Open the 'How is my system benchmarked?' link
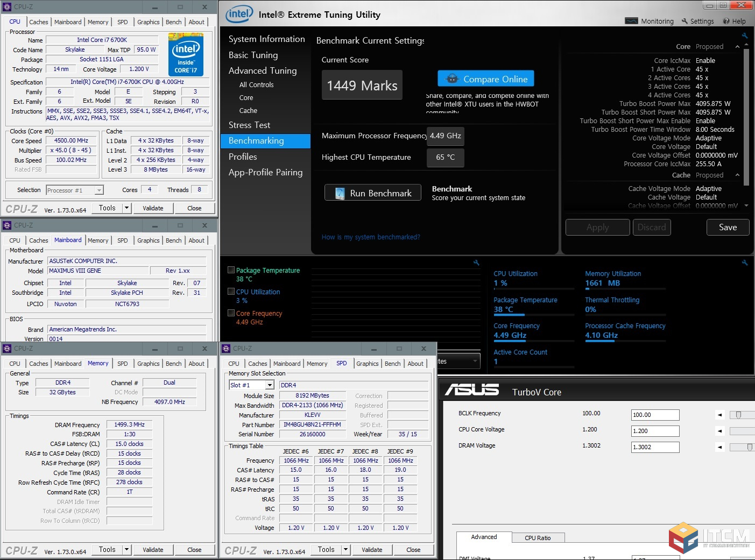 click(371, 237)
